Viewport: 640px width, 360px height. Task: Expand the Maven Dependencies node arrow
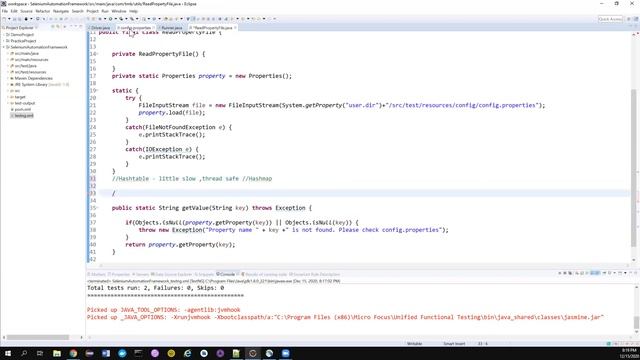(8, 78)
